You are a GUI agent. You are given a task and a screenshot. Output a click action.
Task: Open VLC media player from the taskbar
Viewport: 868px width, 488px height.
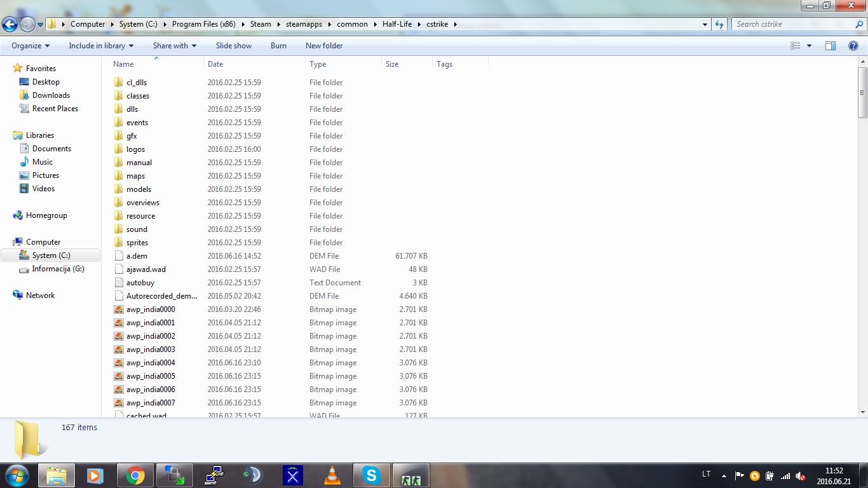tap(332, 475)
